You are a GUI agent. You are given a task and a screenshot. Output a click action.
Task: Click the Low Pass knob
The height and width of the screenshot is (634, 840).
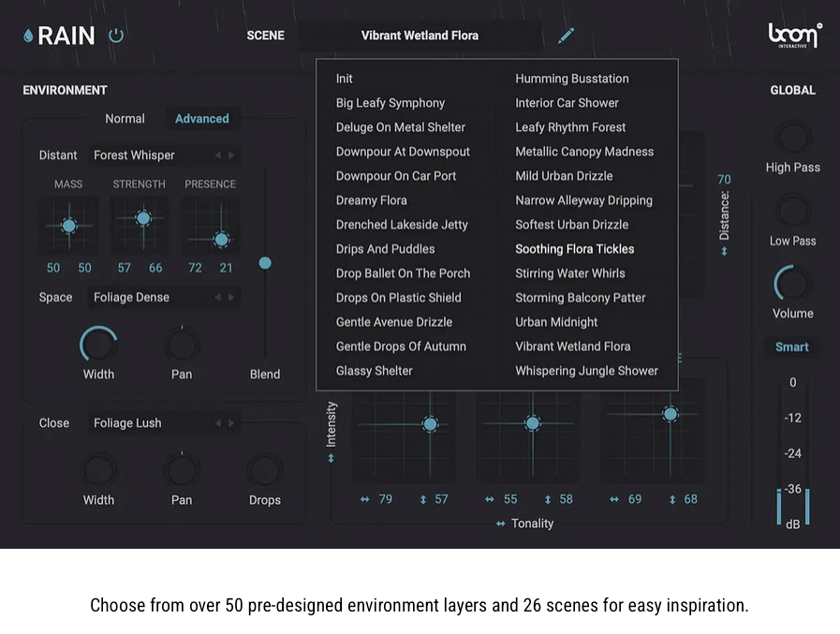pos(792,211)
